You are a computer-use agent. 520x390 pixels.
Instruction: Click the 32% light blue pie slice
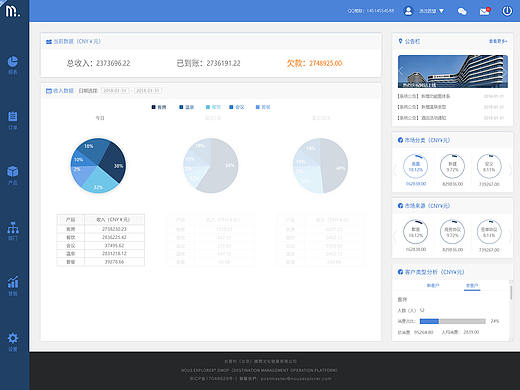coord(101,181)
